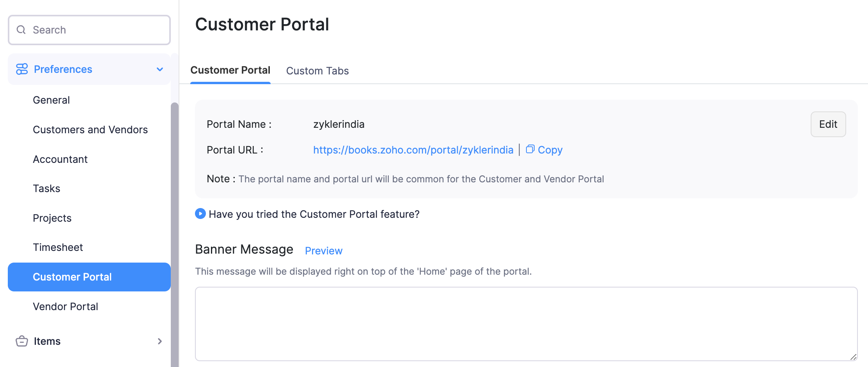Image resolution: width=868 pixels, height=367 pixels.
Task: Open the General preferences
Action: click(51, 100)
